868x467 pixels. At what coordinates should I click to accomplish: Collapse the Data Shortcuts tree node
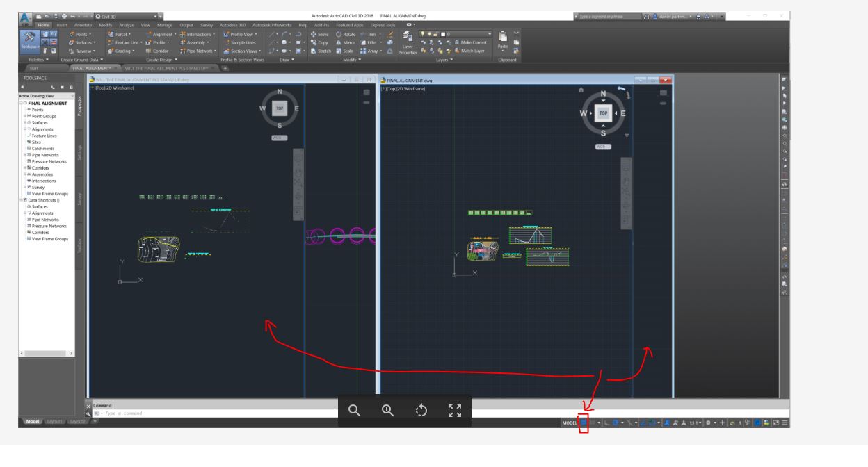pos(22,200)
